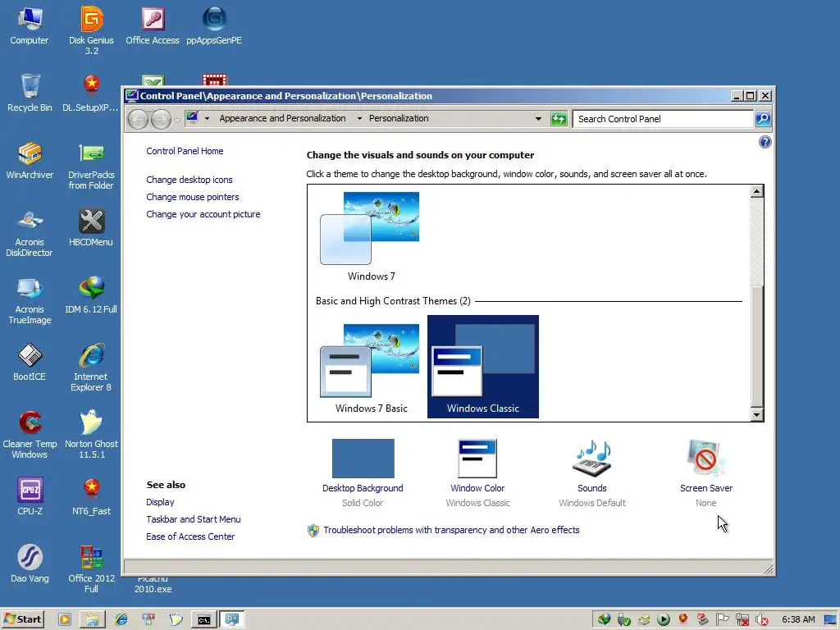Open the Computer desktop icon
The image size is (840, 630).
pos(30,25)
